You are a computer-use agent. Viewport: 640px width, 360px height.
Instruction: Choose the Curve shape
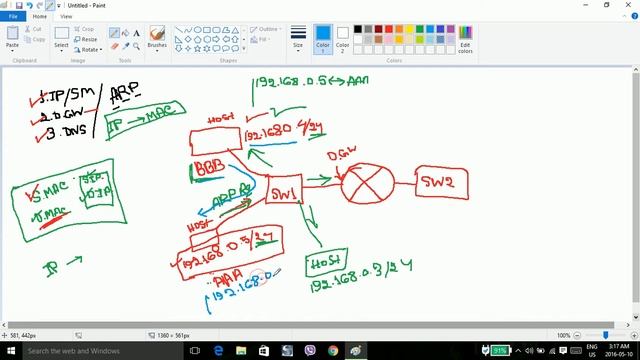pyautogui.click(x=188, y=30)
